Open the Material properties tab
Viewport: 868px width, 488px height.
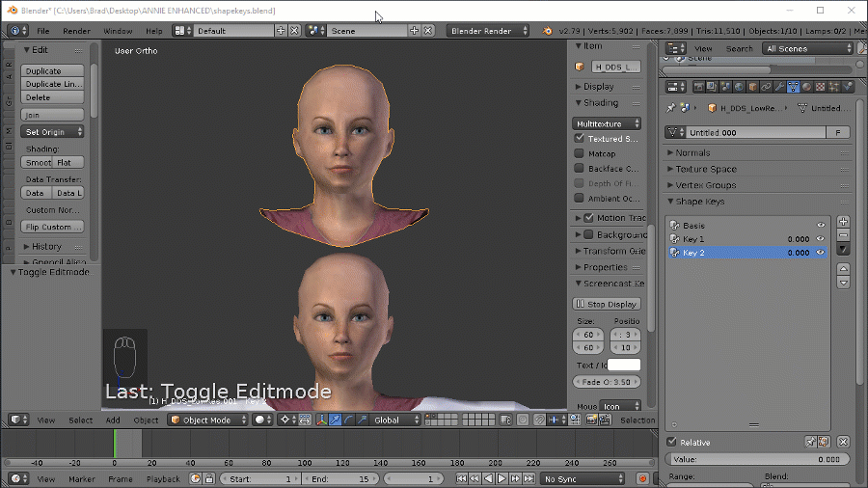point(804,87)
